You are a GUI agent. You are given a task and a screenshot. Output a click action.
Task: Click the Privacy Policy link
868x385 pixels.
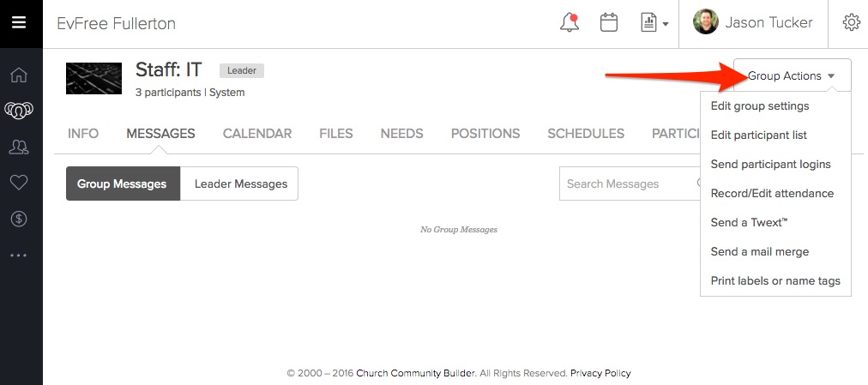[x=600, y=373]
